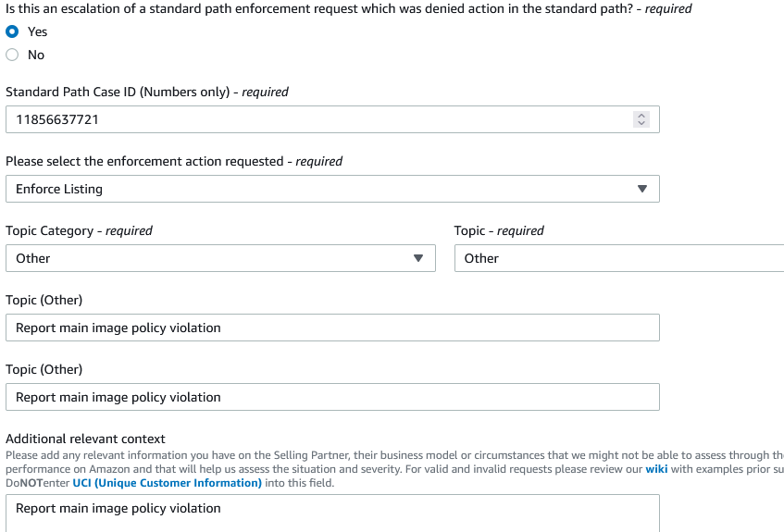Open the Topic dropdown on the right
The height and width of the screenshot is (532, 784).
coord(618,258)
